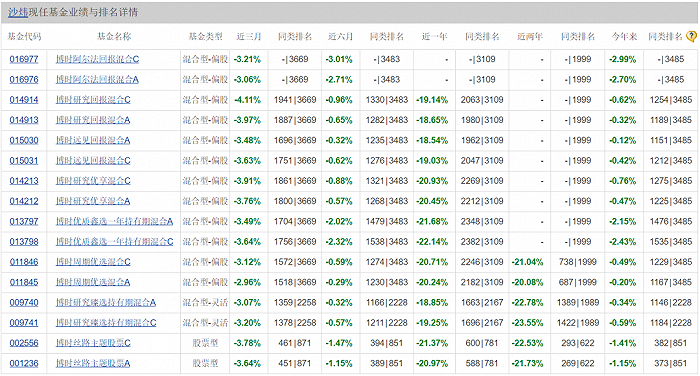Screen dimensions: 700x376
Task: Open the 博时丝路主题股票A fund link
Action: (93, 363)
